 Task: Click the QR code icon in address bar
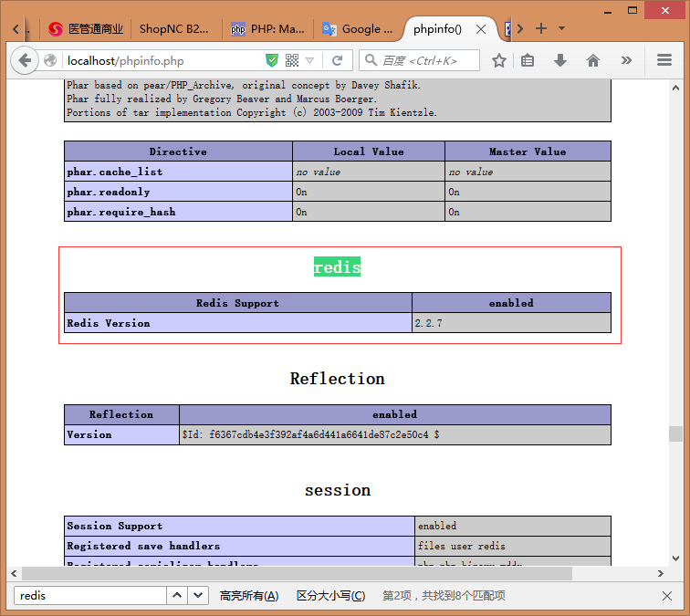coord(292,60)
